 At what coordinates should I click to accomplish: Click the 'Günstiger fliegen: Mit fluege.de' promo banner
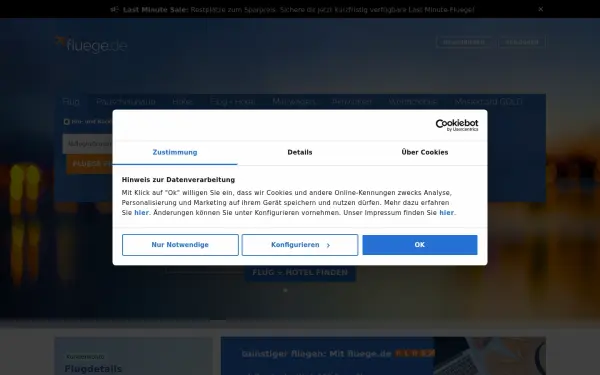point(383,356)
